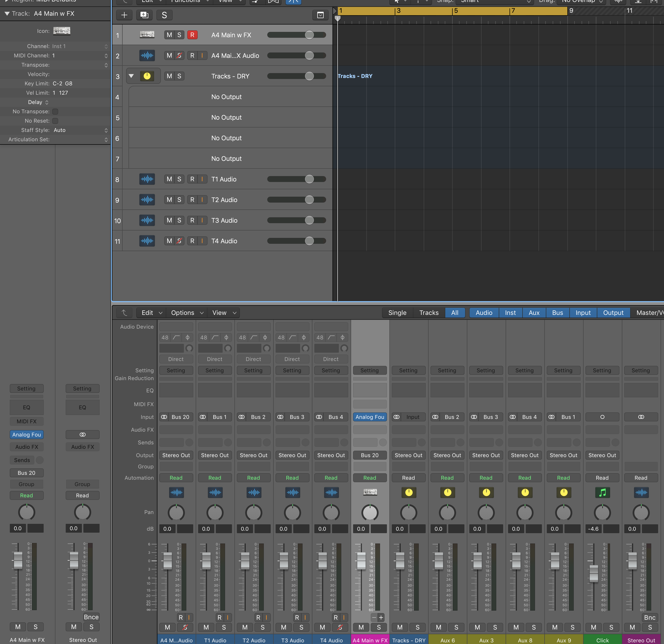Collapse the Tracks - DRY track stack
The width and height of the screenshot is (664, 644).
pyautogui.click(x=131, y=76)
